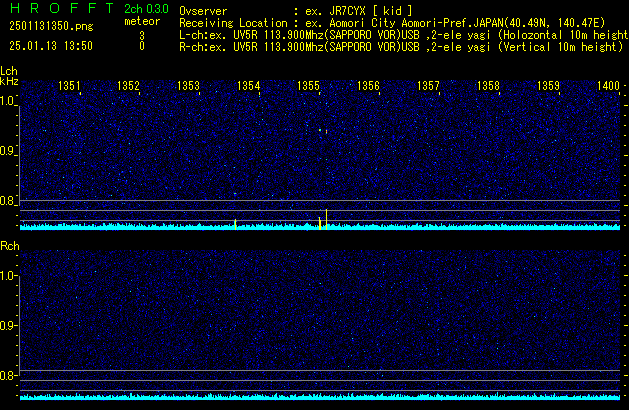
Task: Click the 0.8 frequency label in Lch
Action: point(7,201)
